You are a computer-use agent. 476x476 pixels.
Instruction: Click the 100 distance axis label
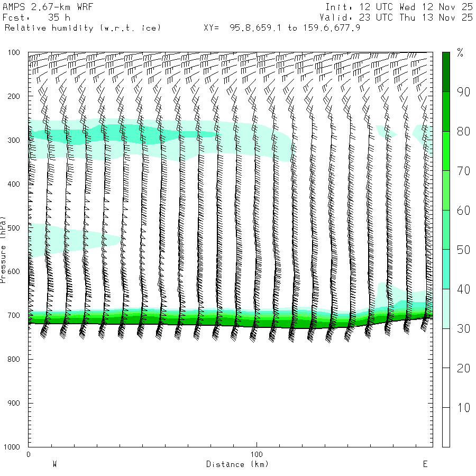[x=257, y=454]
